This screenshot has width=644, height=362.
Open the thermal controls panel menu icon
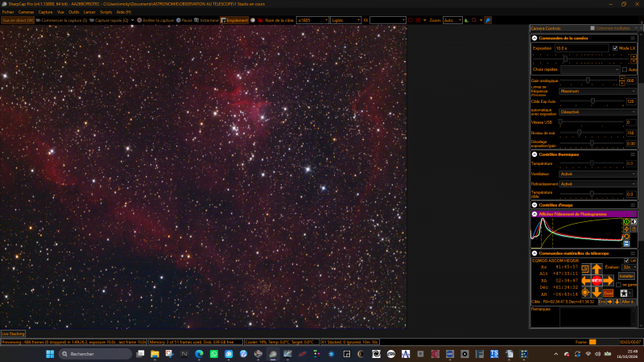(633, 154)
